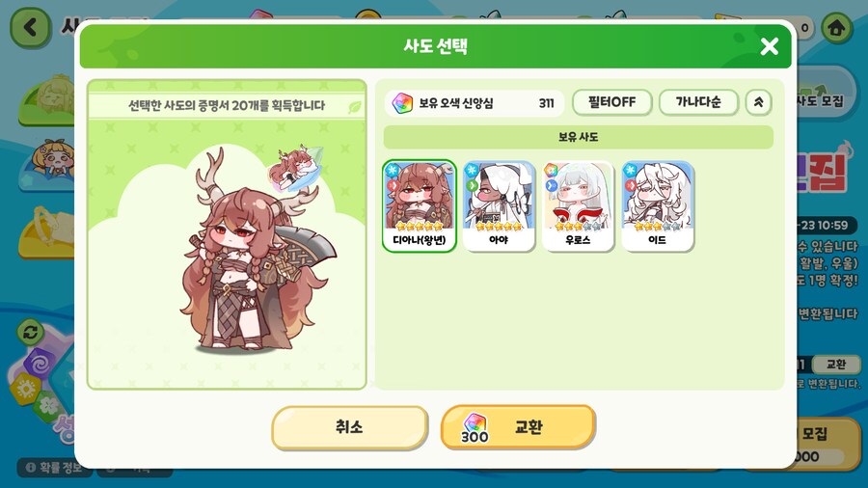Click the leaf icon on banner
This screenshot has height=488, width=868.
tap(354, 107)
